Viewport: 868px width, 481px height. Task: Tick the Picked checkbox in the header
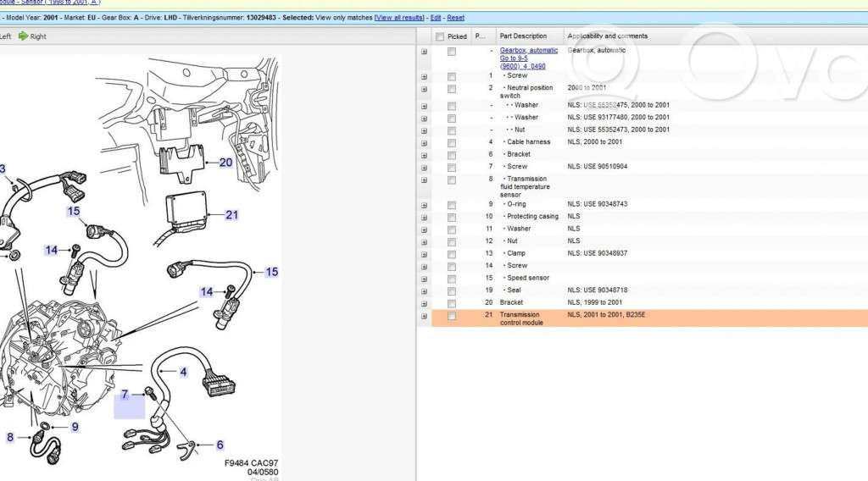(439, 36)
